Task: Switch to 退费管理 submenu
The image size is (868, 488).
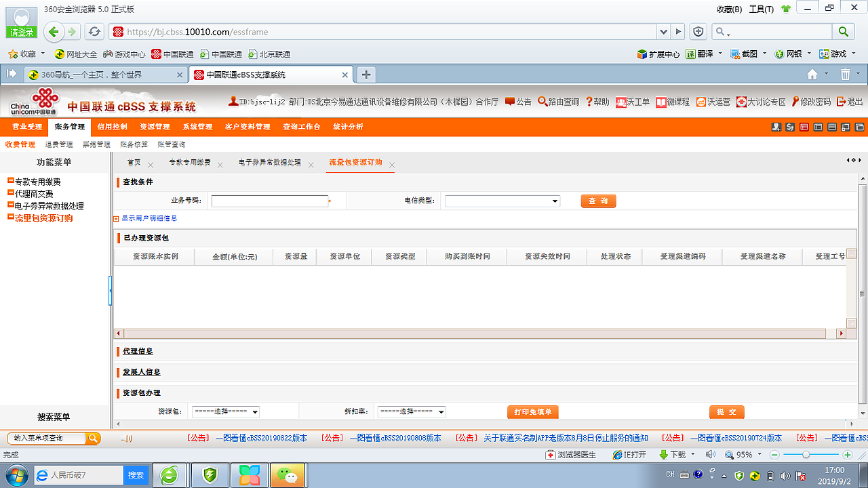Action: pyautogui.click(x=59, y=144)
